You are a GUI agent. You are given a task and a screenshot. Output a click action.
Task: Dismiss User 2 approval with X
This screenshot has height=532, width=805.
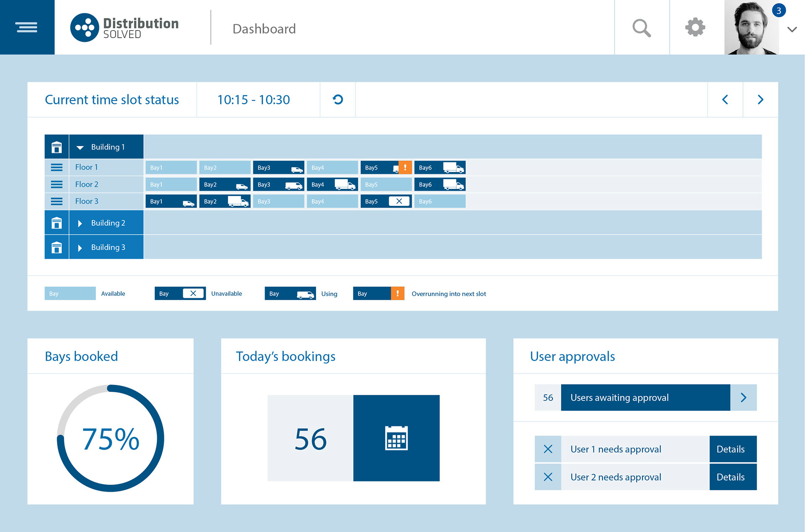548,477
